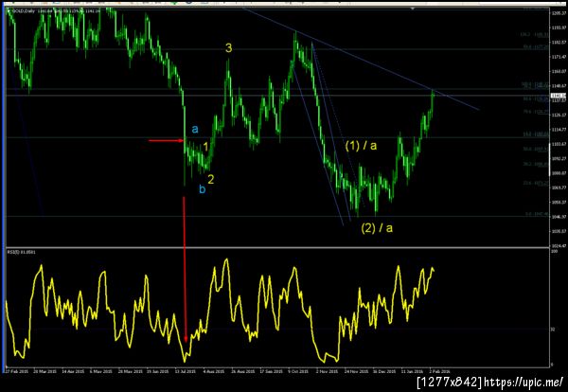Click the 13 Jul 2015 date label
This screenshot has height=392, width=568.
coord(186,372)
